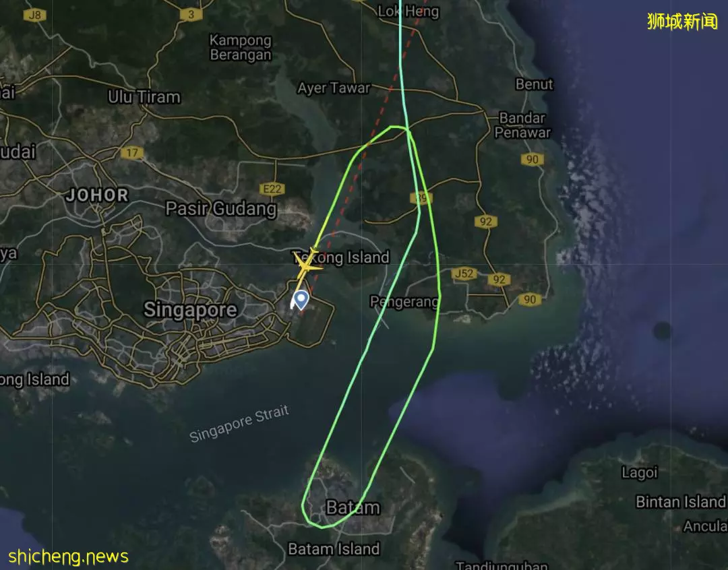Click the J52 road shield
This screenshot has height=570, width=728.
(464, 274)
